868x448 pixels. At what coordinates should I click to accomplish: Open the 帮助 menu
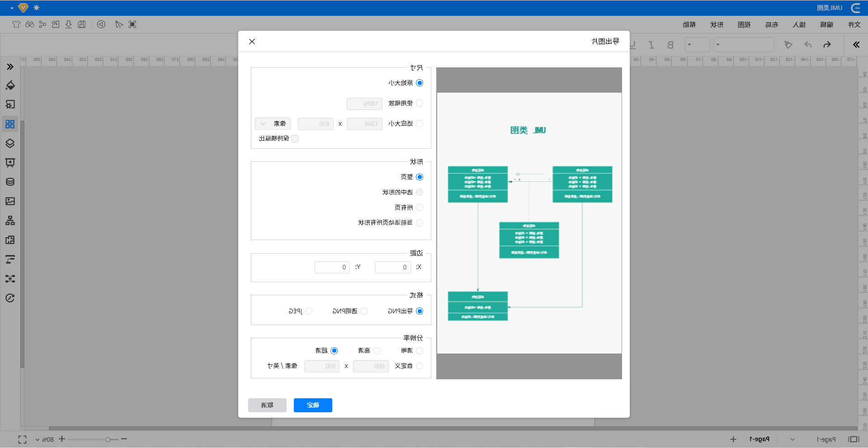coord(689,24)
